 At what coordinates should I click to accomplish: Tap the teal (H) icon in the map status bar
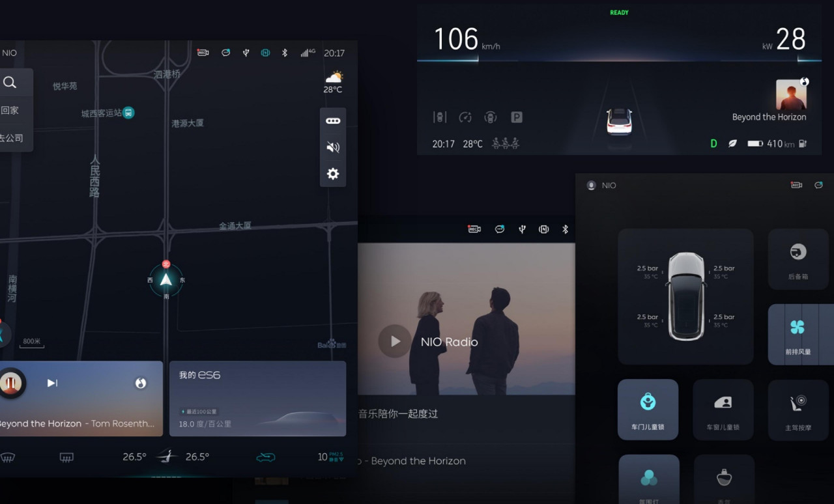265,53
